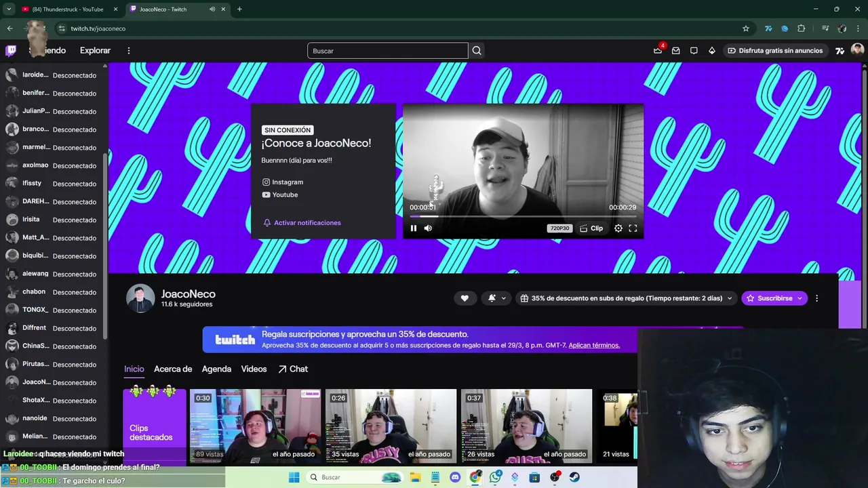Click the Twitch home logo
This screenshot has height=488, width=868.
(11, 51)
